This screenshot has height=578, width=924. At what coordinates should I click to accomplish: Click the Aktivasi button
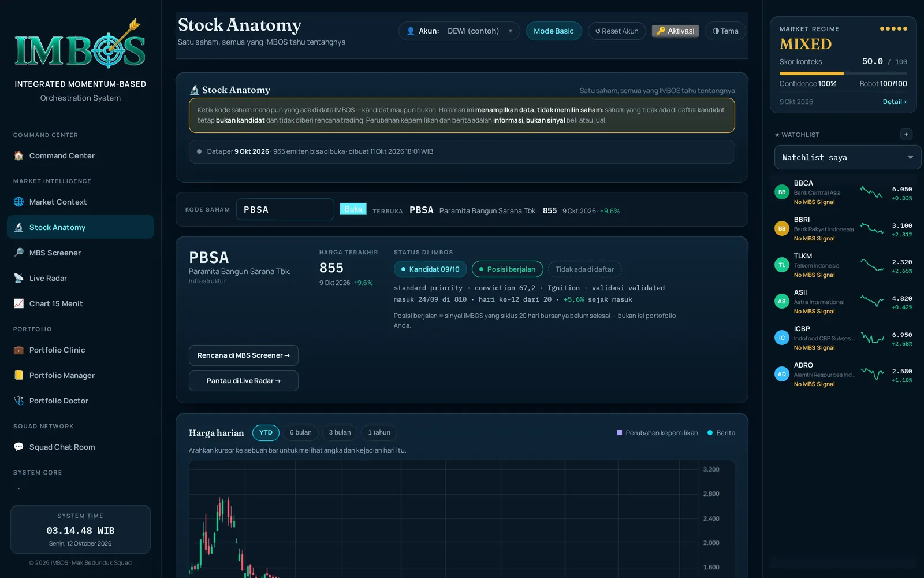675,31
